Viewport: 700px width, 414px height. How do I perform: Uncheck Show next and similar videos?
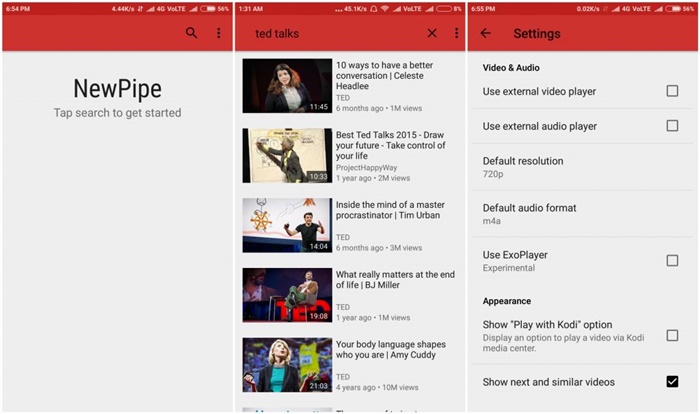pos(672,381)
